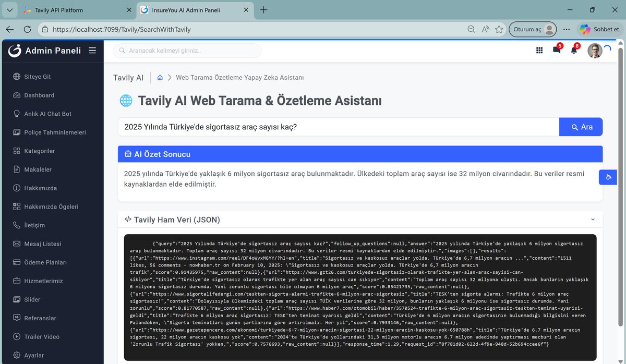This screenshot has width=626, height=364.
Task: Click the play icon beside Trailer Video
Action: coord(17,337)
